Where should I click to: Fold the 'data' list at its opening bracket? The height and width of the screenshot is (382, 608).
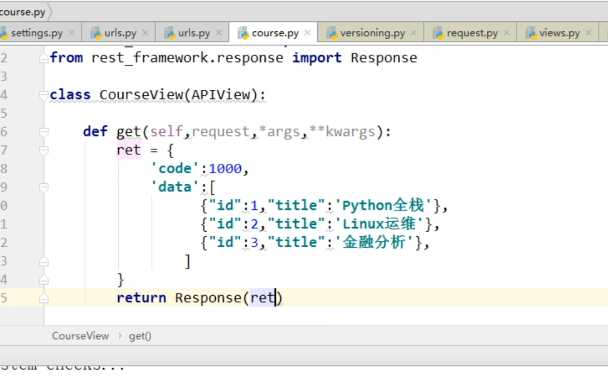[x=43, y=187]
